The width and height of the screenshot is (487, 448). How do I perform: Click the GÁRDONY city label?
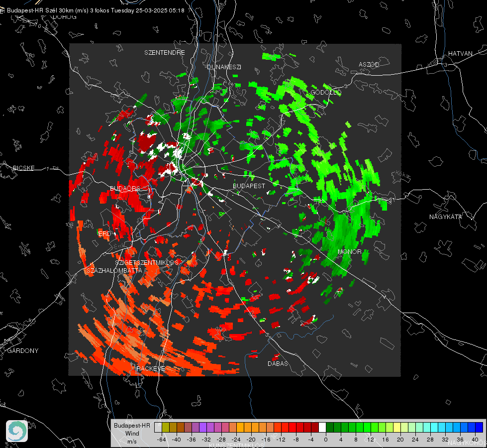(23, 351)
